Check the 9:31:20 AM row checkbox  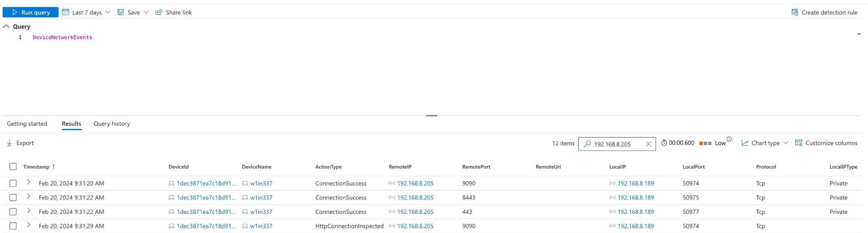click(x=13, y=183)
